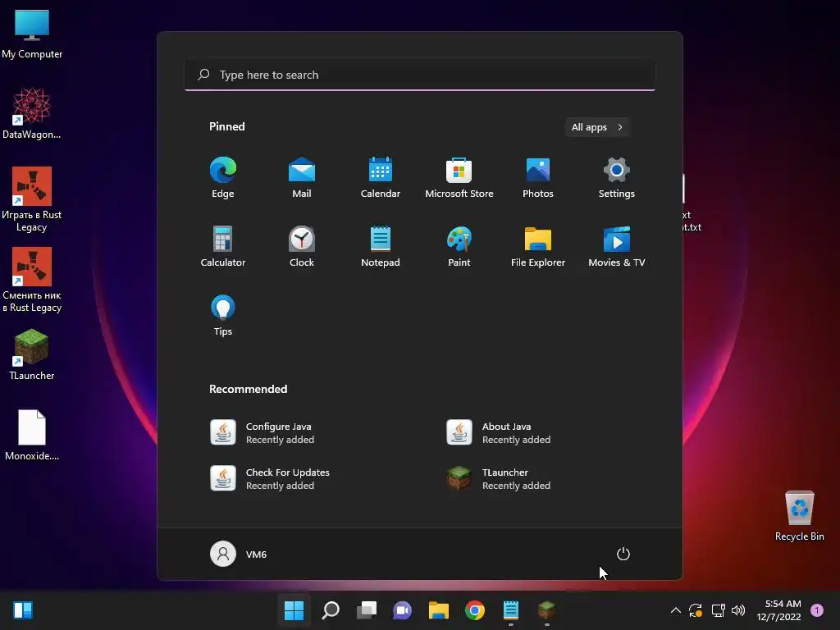840x630 pixels.
Task: Open File Explorer from pinned apps
Action: tap(538, 246)
